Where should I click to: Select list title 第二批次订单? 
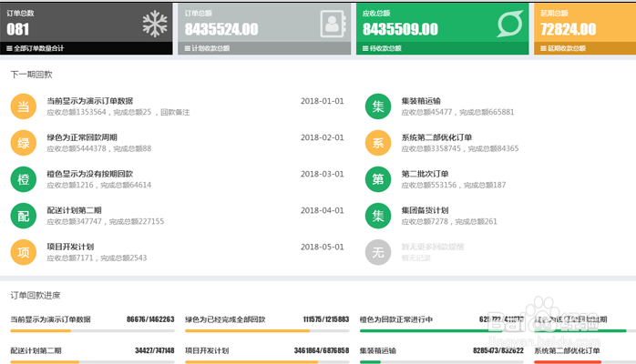pos(426,174)
